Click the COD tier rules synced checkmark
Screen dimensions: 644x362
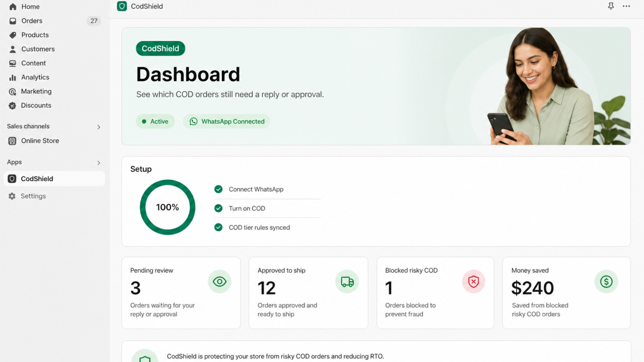[x=219, y=227]
